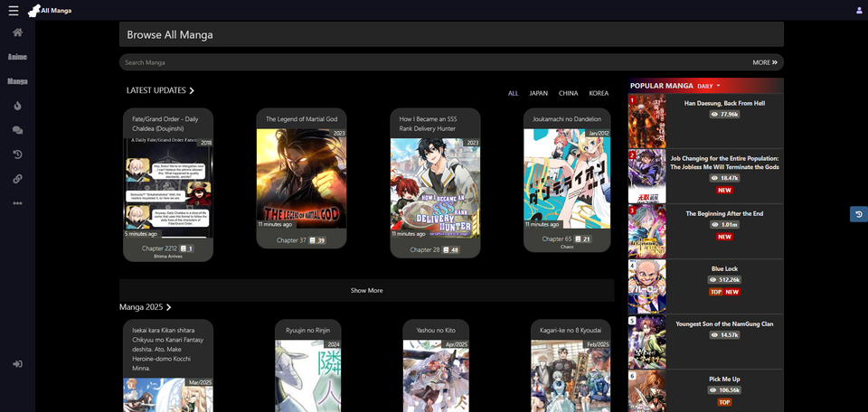Click Joukamachi no Dandelion title

pyautogui.click(x=568, y=119)
